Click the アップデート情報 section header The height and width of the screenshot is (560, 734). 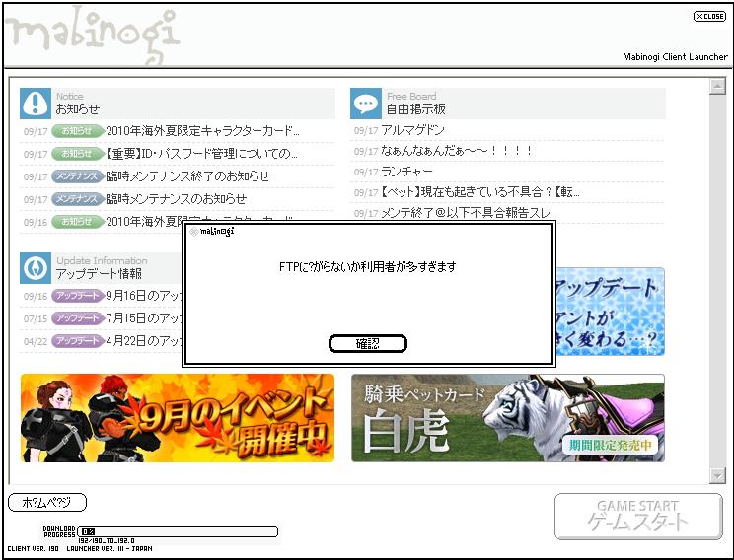pyautogui.click(x=101, y=268)
